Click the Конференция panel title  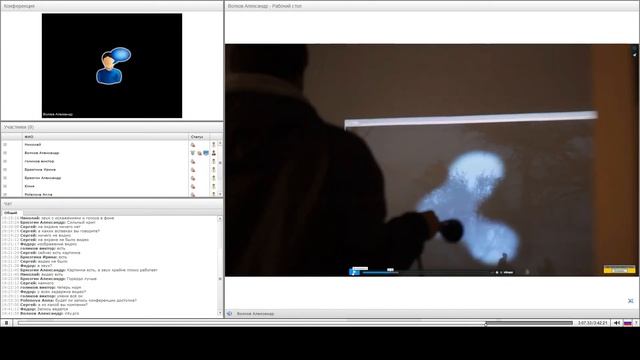tap(19, 6)
